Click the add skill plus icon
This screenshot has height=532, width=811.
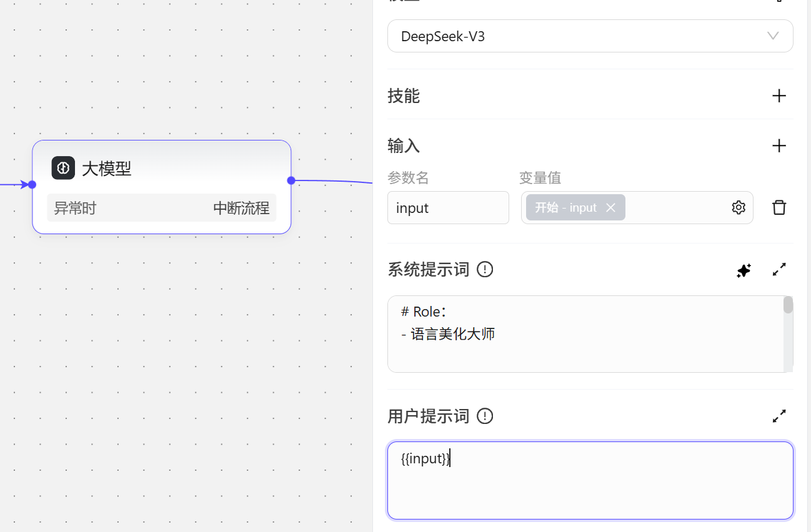779,96
